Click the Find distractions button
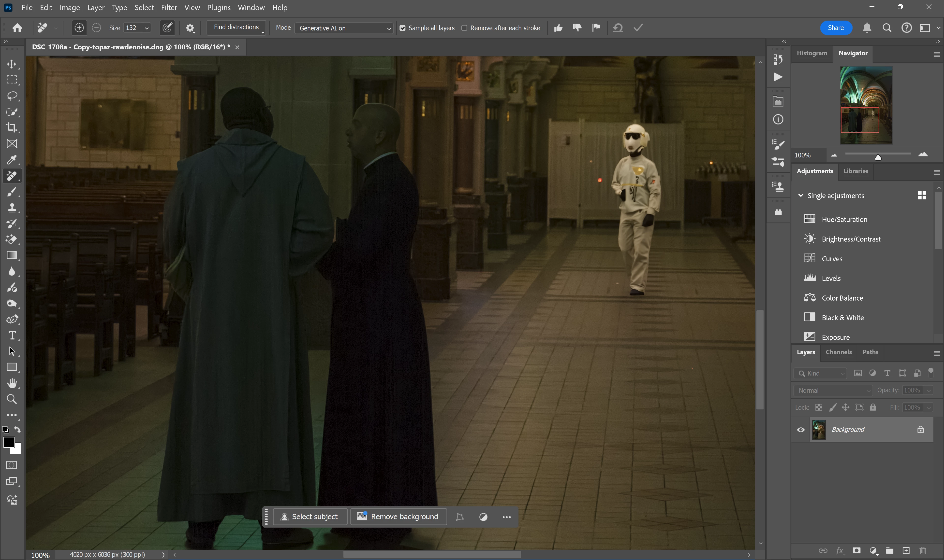Image resolution: width=944 pixels, height=560 pixels. click(x=236, y=28)
